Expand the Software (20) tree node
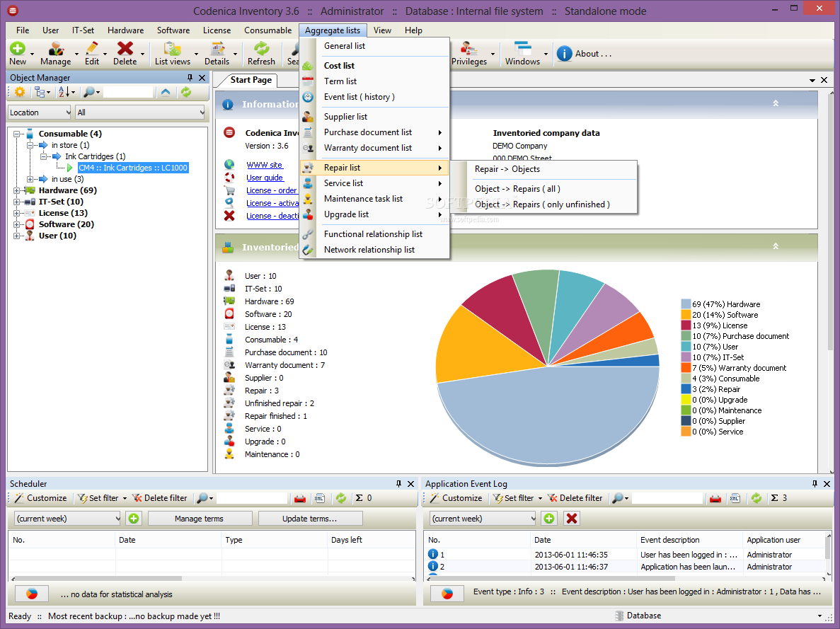The width and height of the screenshot is (840, 629). click(x=16, y=224)
